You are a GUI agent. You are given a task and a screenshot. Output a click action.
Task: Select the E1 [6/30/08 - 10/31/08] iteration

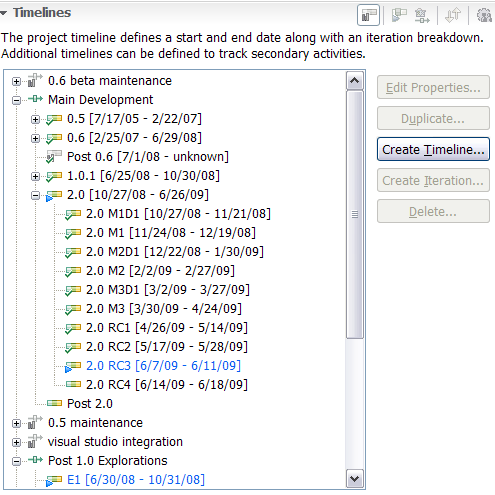pos(136,480)
